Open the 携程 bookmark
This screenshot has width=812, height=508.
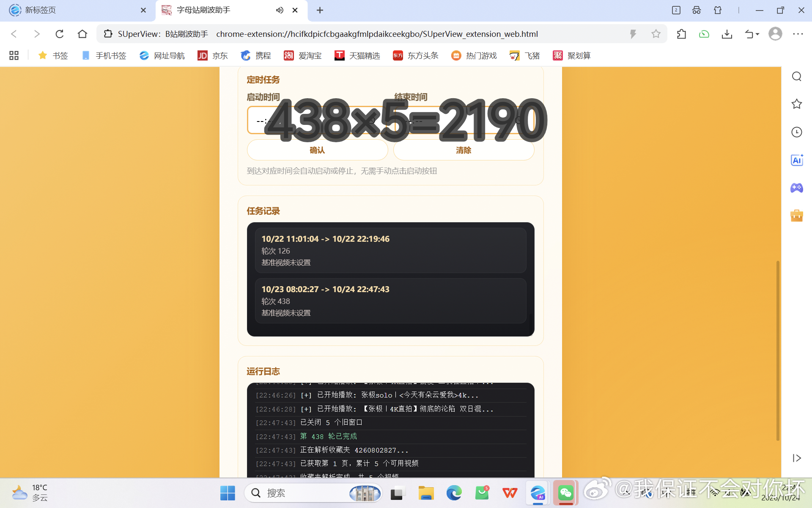tap(256, 55)
